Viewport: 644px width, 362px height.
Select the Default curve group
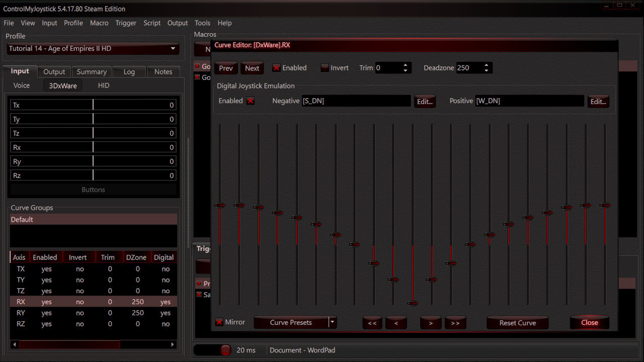point(93,219)
